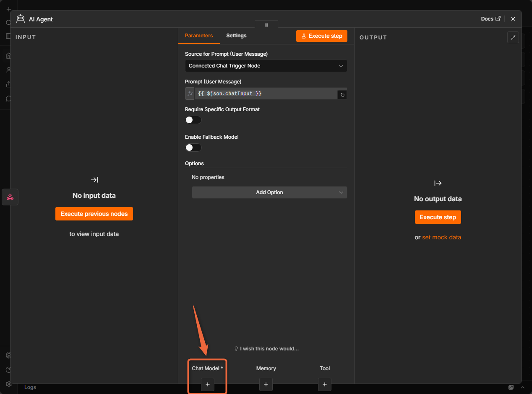Expand the Logs panel with chevron up

(x=522, y=387)
